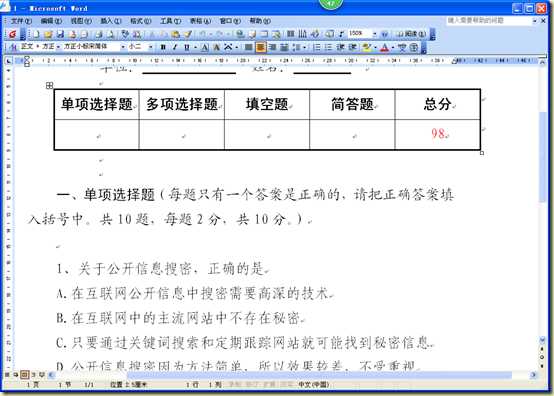Open the 工具 (Tools) menu
Image resolution: width=554 pixels, height=396 pixels.
170,21
